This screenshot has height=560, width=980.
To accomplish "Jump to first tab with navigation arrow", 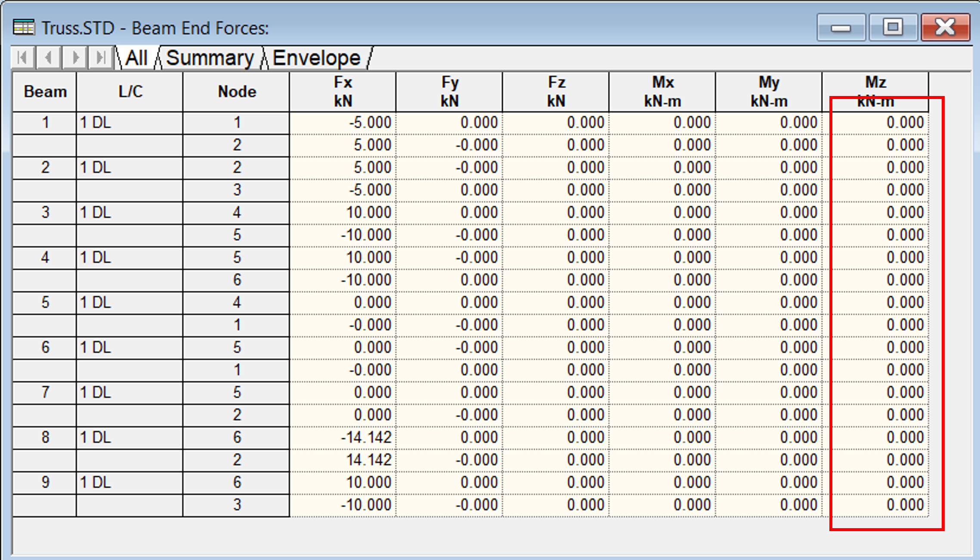I will tap(23, 57).
